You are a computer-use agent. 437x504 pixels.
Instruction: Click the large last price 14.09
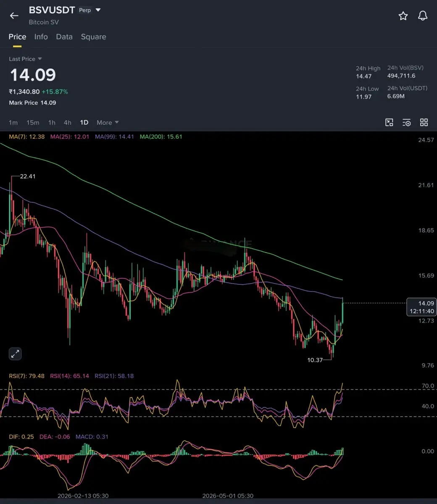coord(33,75)
